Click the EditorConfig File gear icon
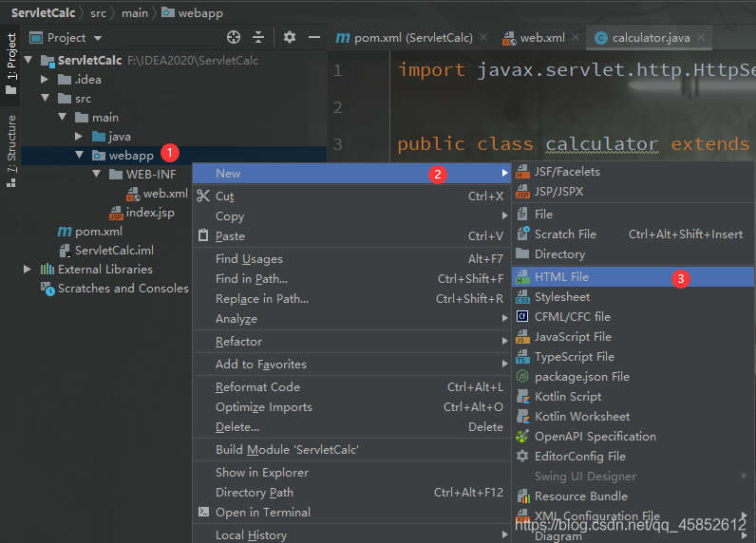 [x=522, y=456]
